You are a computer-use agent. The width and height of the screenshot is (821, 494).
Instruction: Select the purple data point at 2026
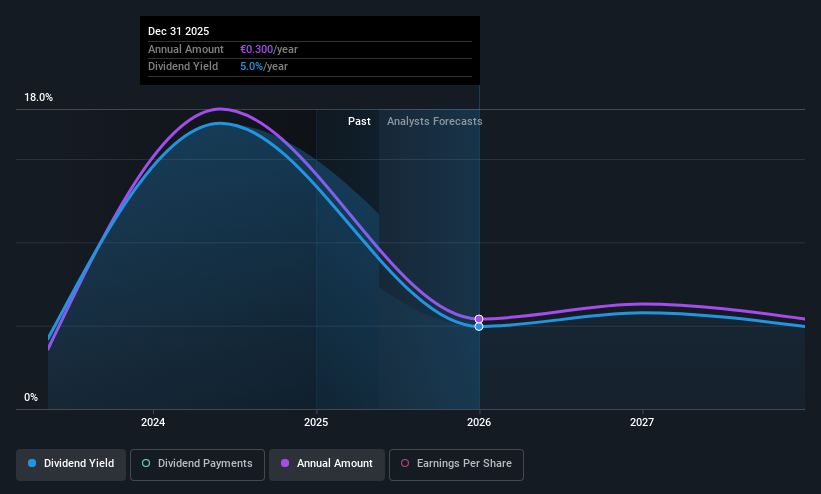479,319
